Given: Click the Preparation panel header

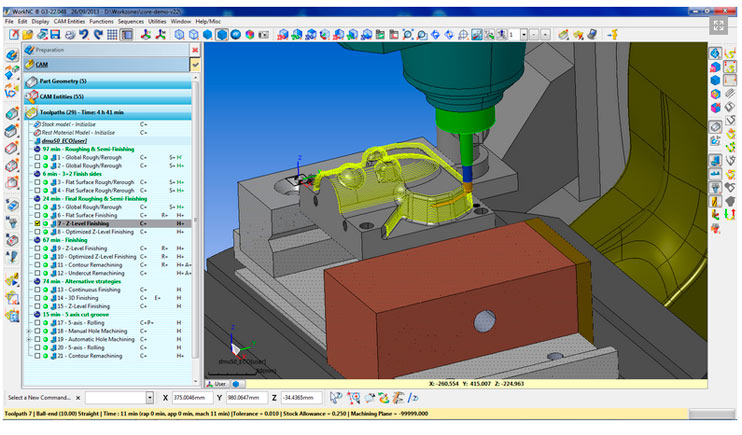Looking at the screenshot, I should click(x=106, y=50).
